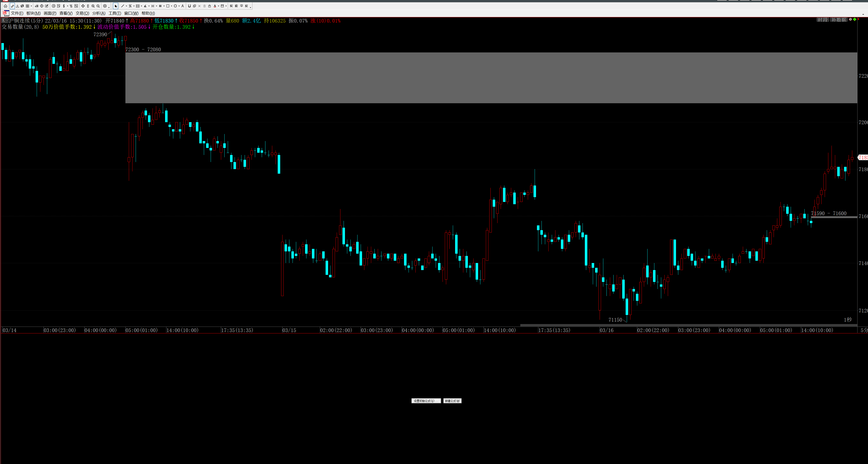Screen dimensions: 868x464
Task: Click the red-underlined A color icon
Action: coord(215,6)
